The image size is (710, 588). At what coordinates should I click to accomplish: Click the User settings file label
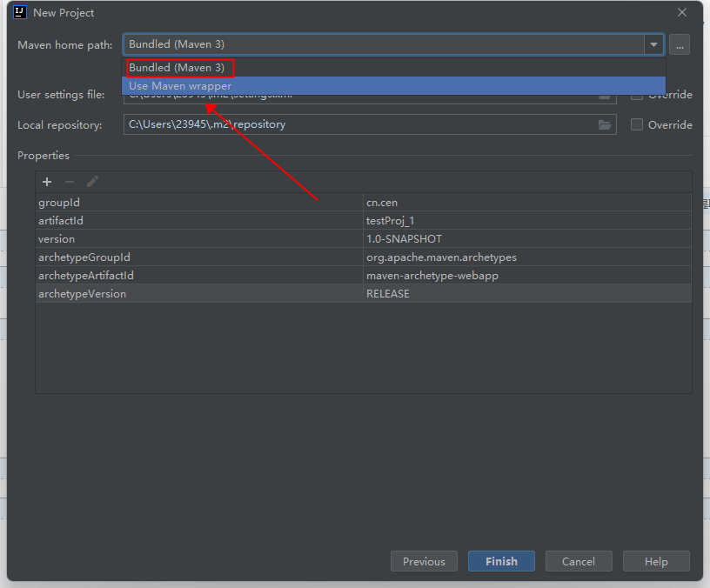(61, 95)
